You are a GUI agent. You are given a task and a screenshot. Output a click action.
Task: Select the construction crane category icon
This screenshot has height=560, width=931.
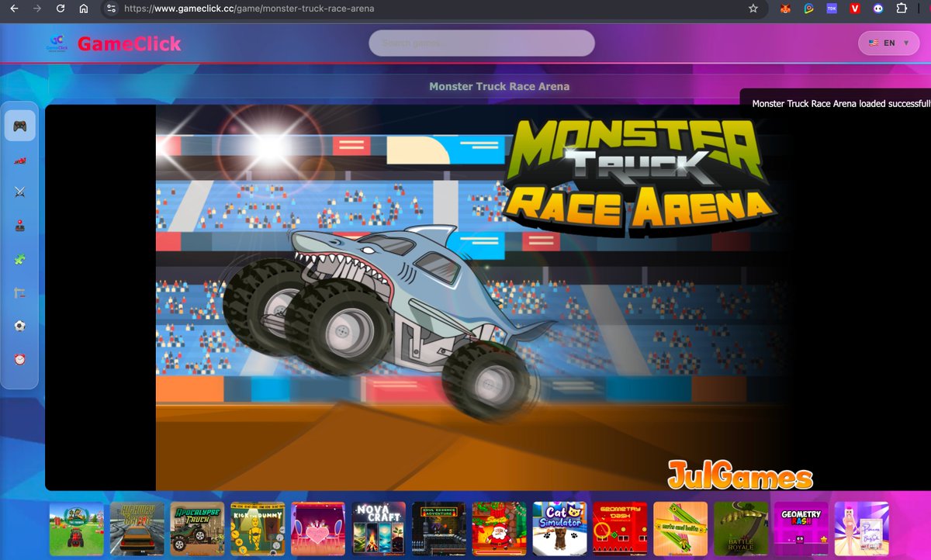point(20,292)
